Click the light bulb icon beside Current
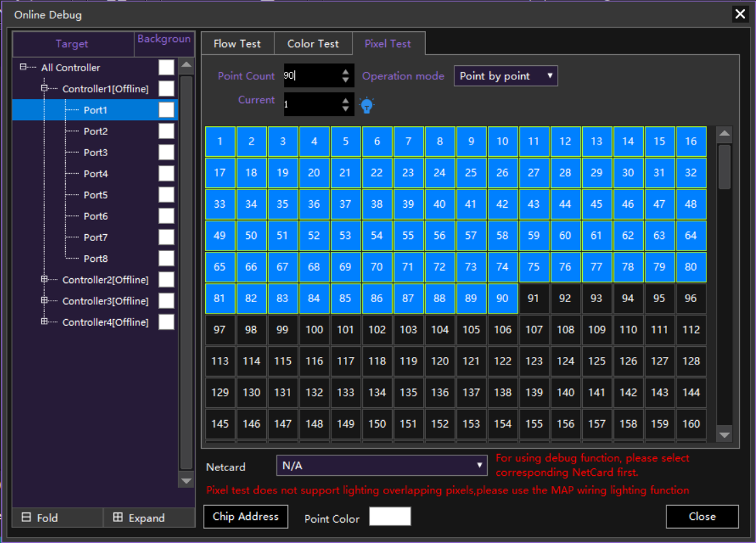 pyautogui.click(x=367, y=105)
